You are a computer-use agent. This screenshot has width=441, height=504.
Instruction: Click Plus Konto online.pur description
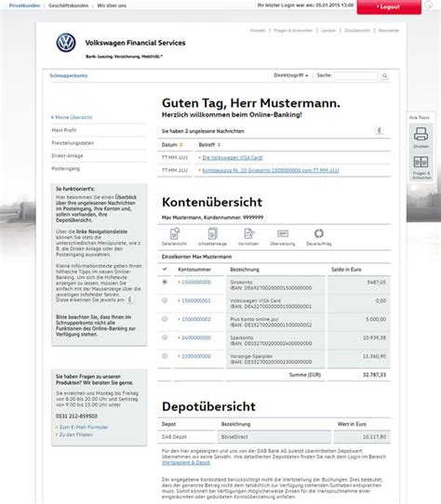[254, 319]
